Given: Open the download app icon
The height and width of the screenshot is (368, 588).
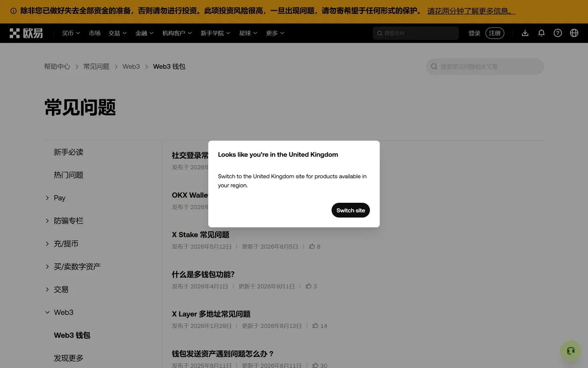Looking at the screenshot, I should (x=525, y=33).
